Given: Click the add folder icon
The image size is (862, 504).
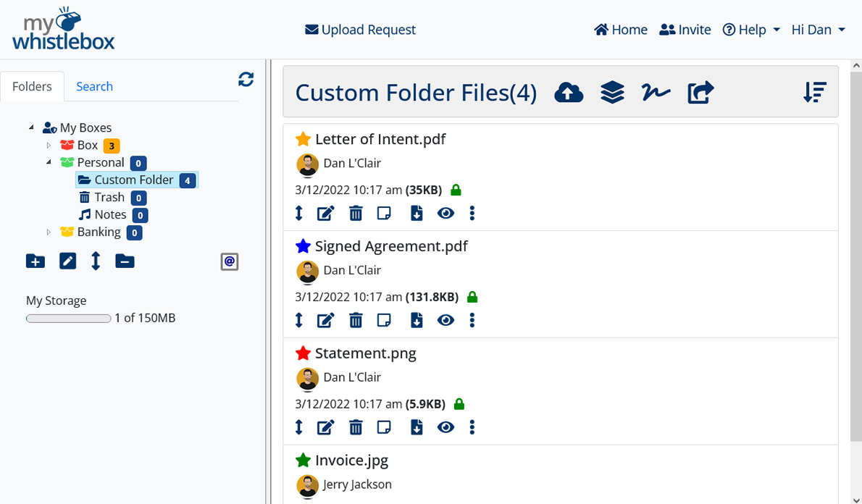Looking at the screenshot, I should pyautogui.click(x=35, y=261).
